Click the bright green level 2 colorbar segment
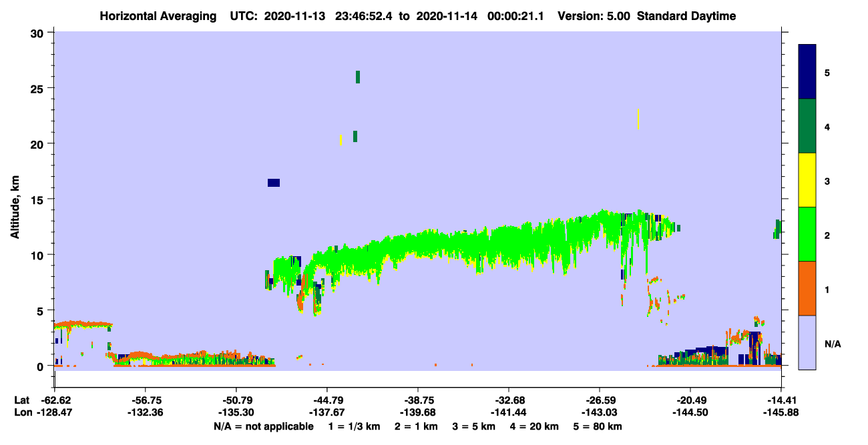868x445 pixels. [x=807, y=234]
